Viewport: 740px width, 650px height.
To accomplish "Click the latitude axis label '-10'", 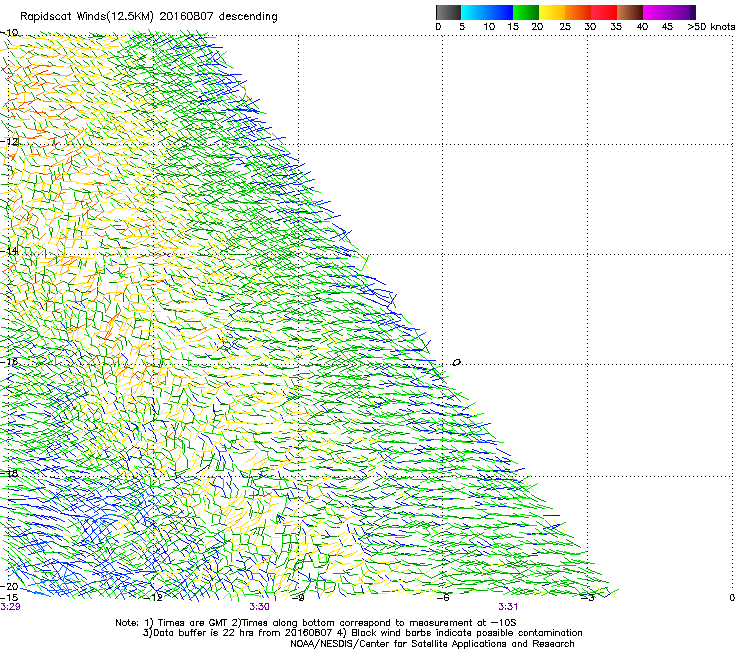I will pos(9,33).
